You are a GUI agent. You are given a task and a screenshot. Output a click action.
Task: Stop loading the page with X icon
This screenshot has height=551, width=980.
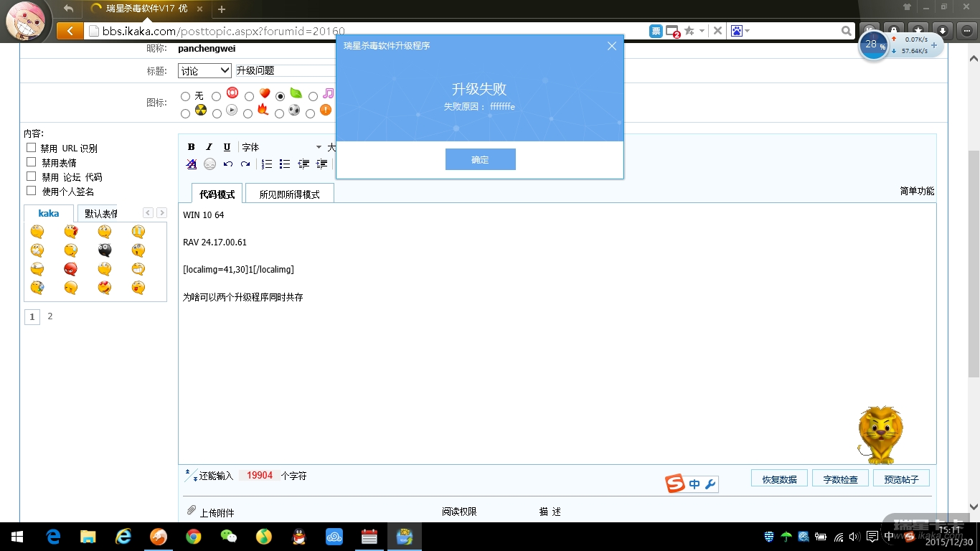coord(717,31)
